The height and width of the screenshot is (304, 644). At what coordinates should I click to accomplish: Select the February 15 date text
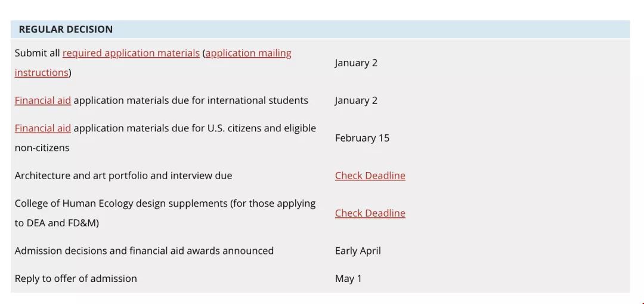362,138
